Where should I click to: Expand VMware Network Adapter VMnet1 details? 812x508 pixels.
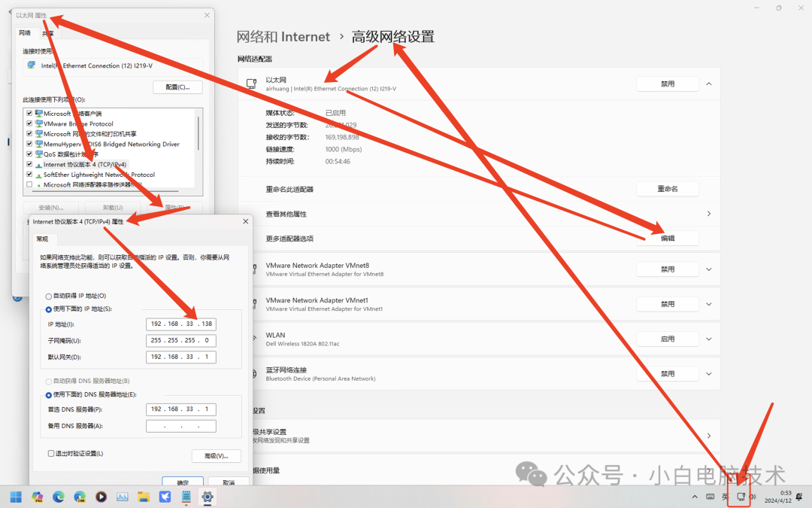(x=709, y=304)
